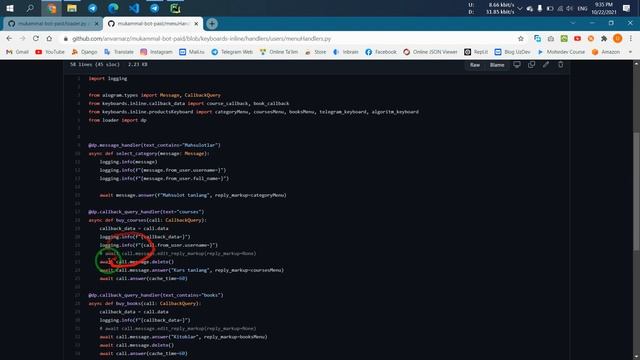Open the tab search dropdown arrow

point(573,23)
